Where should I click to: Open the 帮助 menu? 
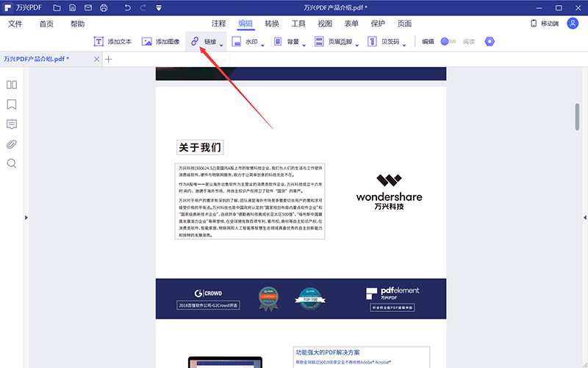pyautogui.click(x=78, y=24)
